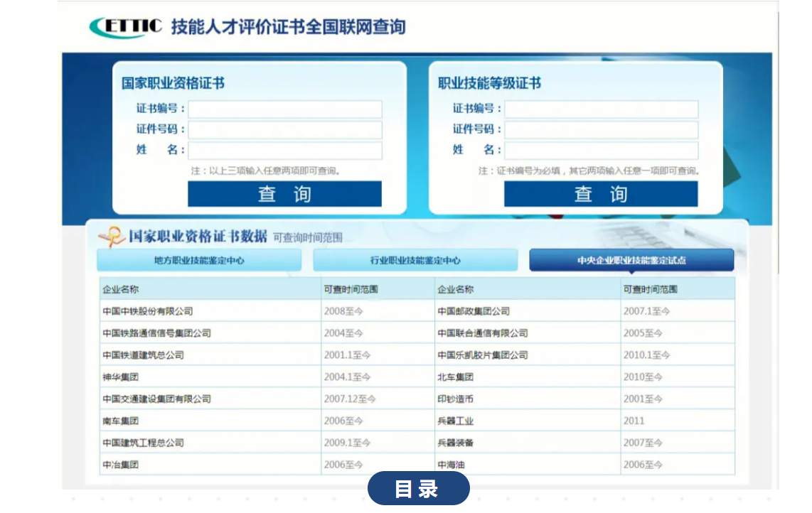Click the ETTIC logo
The image size is (812, 513).
[126, 27]
